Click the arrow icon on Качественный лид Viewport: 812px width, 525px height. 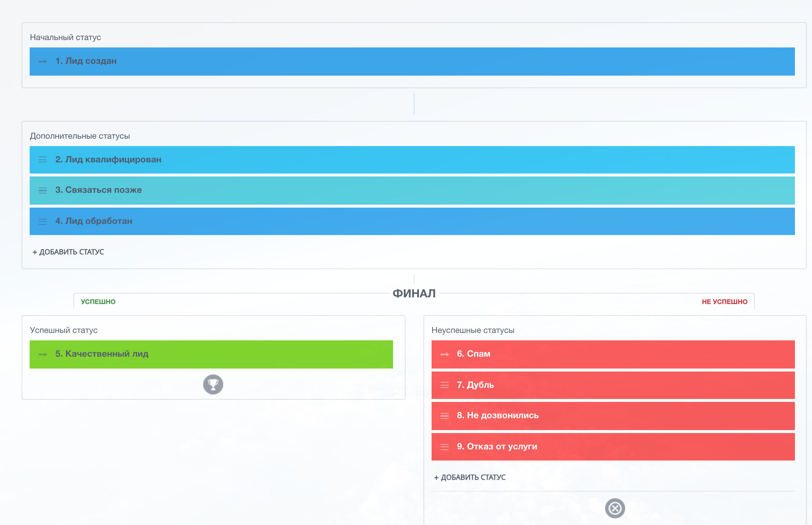(43, 354)
